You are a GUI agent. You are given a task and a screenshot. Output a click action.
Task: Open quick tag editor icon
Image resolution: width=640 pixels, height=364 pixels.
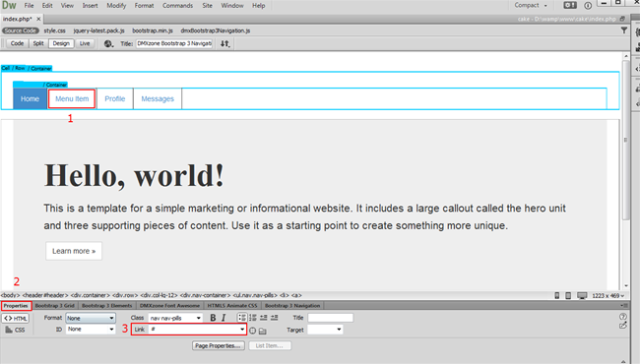[x=623, y=326]
